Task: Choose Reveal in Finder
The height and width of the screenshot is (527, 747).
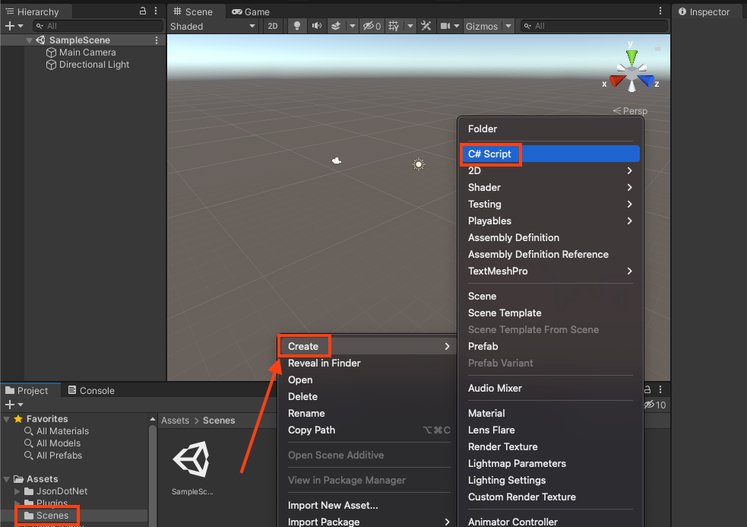Action: (x=366, y=363)
